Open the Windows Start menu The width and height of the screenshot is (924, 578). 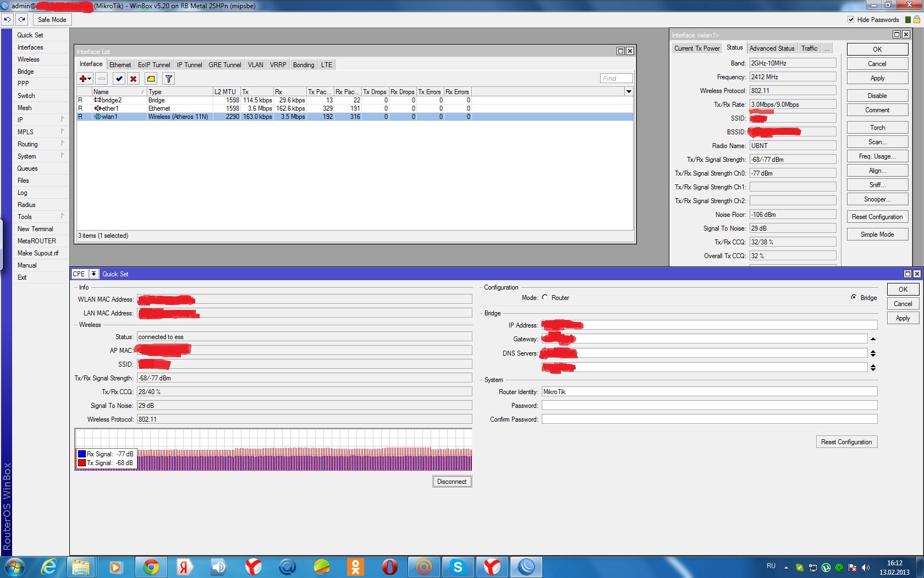click(x=15, y=566)
